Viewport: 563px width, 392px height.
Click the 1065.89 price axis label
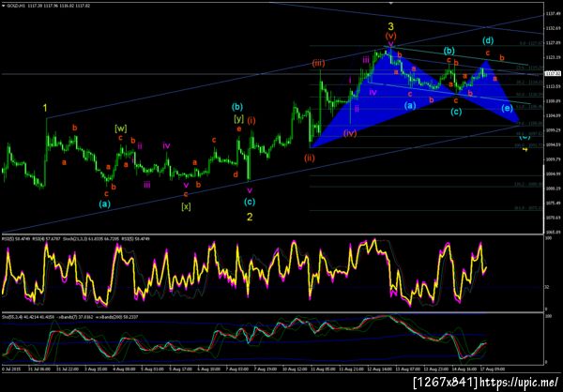(553, 232)
